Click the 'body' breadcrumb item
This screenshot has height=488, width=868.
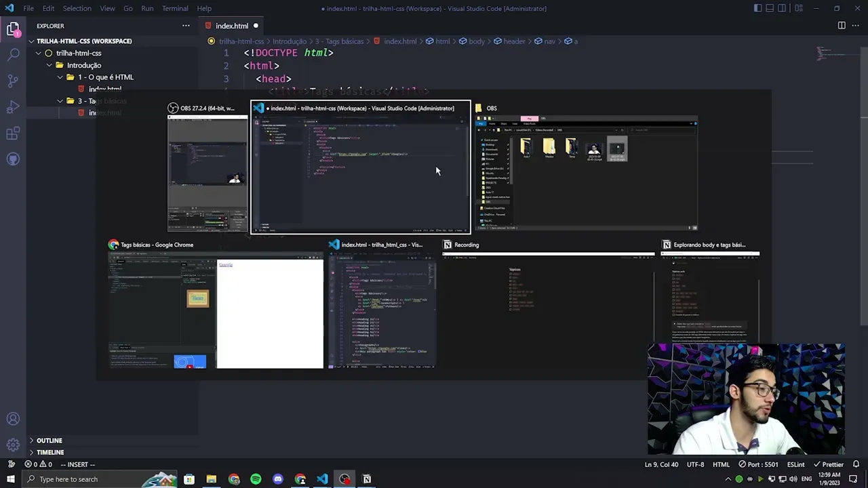pos(472,41)
